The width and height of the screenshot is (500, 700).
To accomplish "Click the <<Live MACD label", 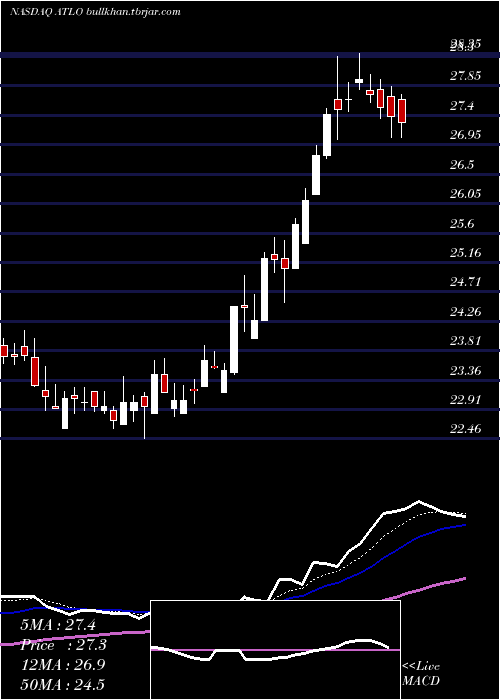I will pos(421,673).
